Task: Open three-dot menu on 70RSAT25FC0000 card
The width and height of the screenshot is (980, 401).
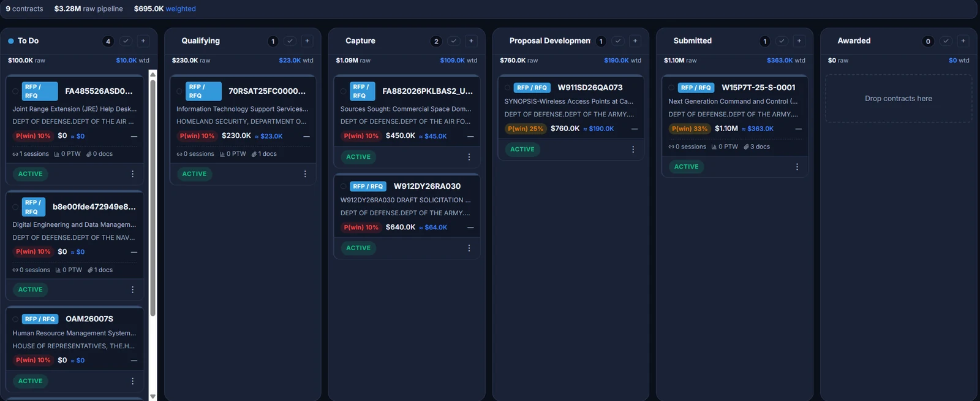Action: (305, 174)
